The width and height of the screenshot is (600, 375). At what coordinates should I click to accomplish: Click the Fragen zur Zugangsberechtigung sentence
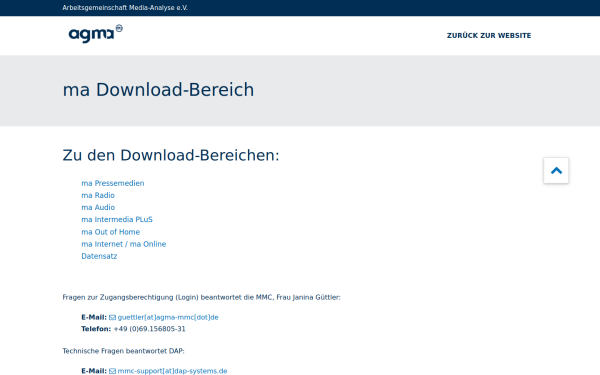pyautogui.click(x=201, y=297)
